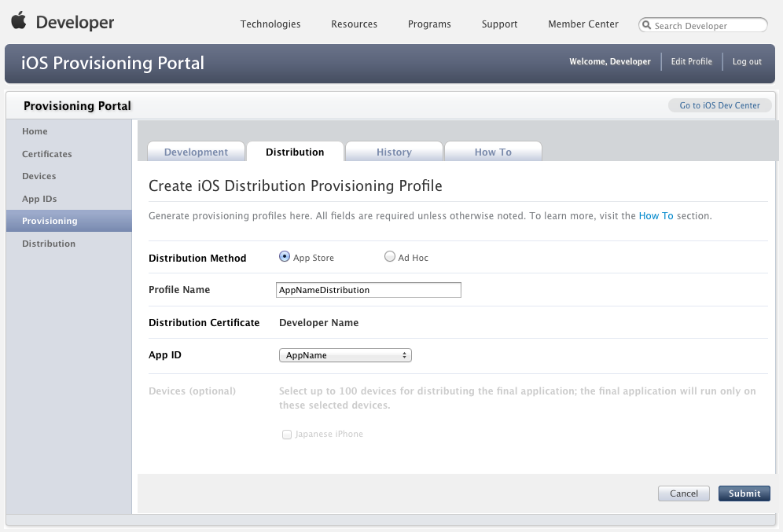This screenshot has width=783, height=532.
Task: Click the Distribution Method label
Action: coord(197,258)
